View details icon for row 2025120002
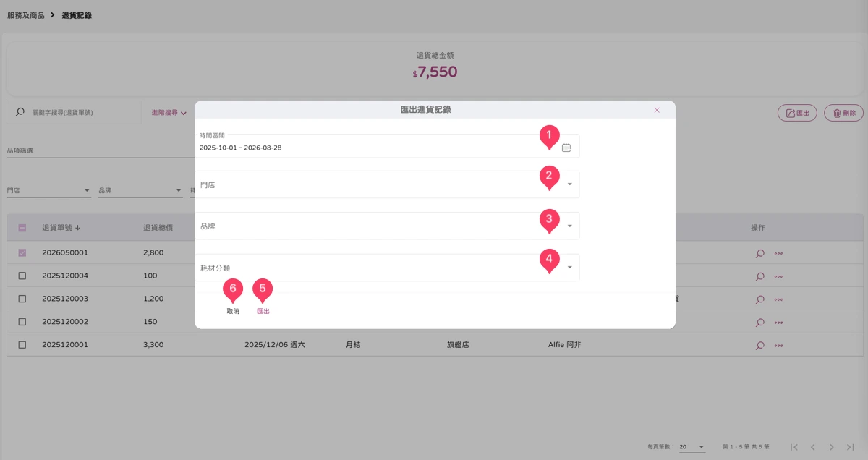868x460 pixels. coord(760,322)
